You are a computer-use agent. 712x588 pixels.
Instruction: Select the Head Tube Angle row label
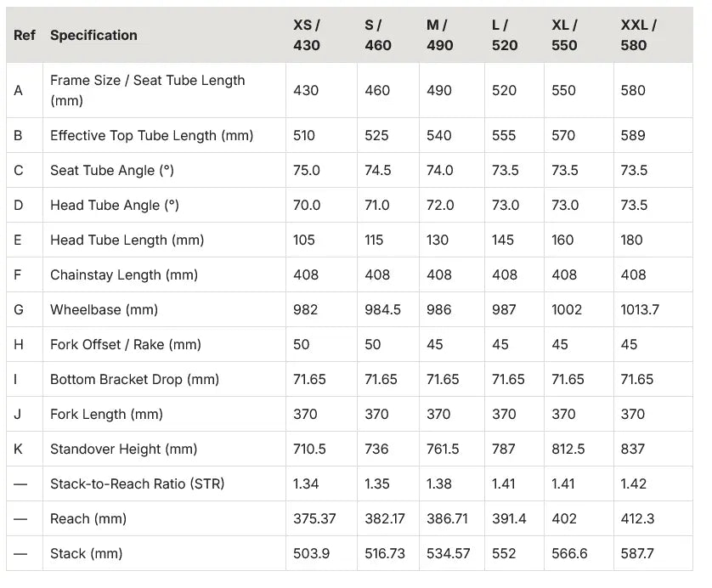click(115, 206)
